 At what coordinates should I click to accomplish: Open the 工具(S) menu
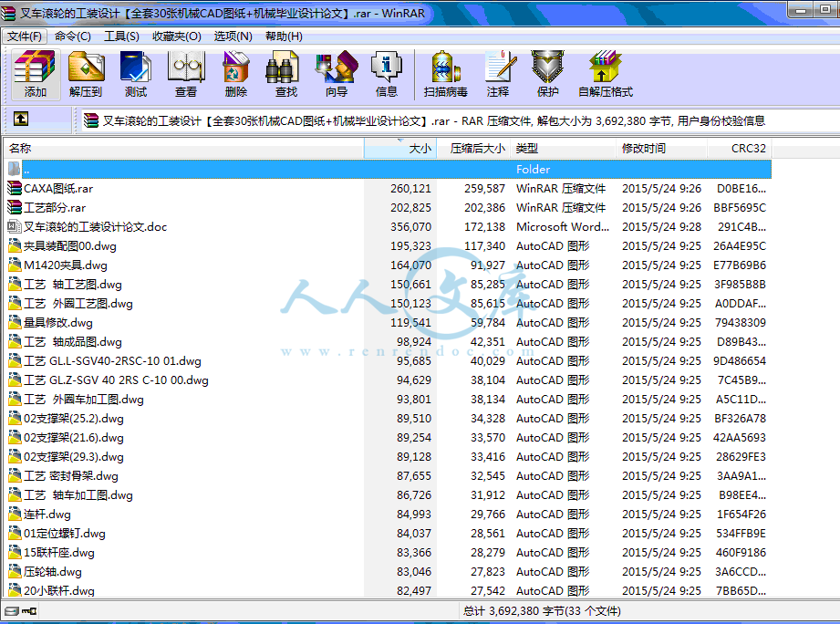tap(121, 36)
